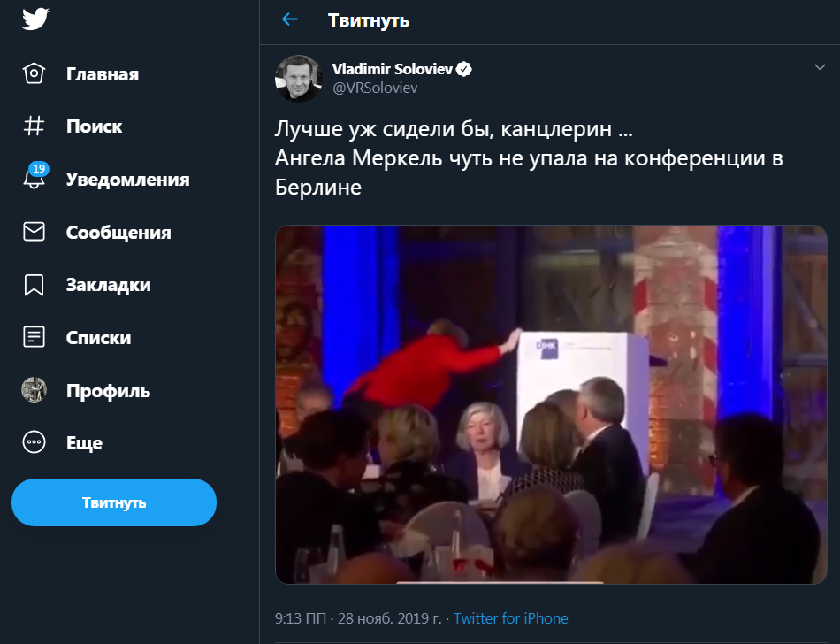Open the Twitter for iPhone link

coord(510,618)
